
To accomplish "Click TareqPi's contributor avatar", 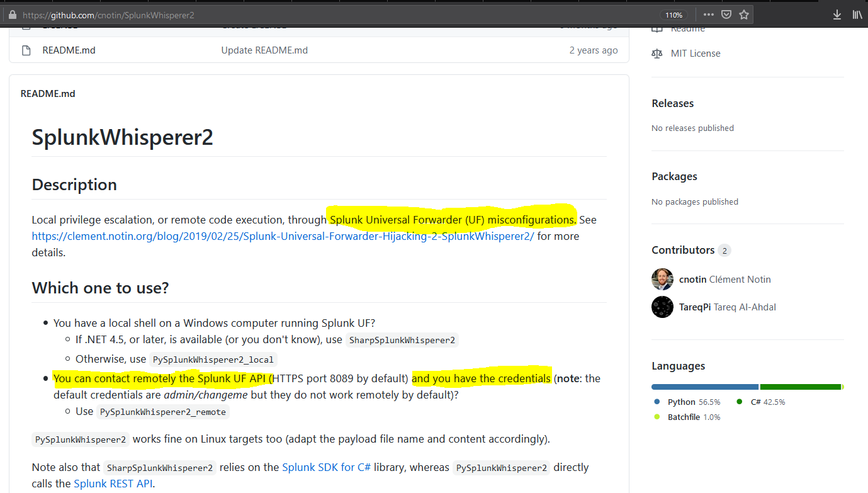I will pyautogui.click(x=662, y=307).
